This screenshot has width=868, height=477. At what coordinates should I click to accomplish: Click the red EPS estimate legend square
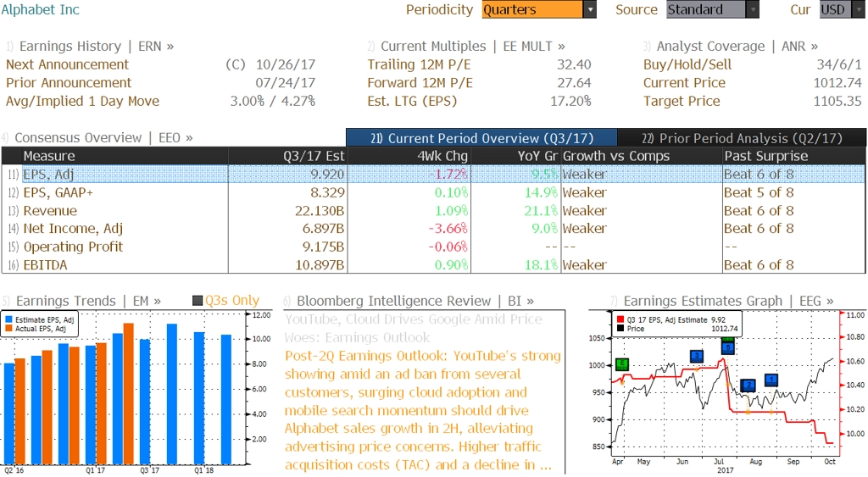click(620, 319)
